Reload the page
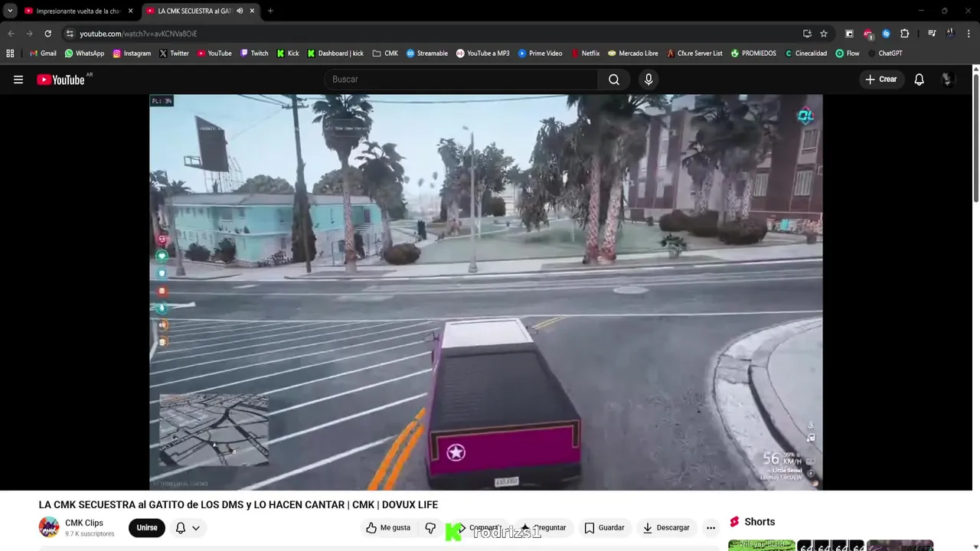Image resolution: width=980 pixels, height=551 pixels. 47,34
